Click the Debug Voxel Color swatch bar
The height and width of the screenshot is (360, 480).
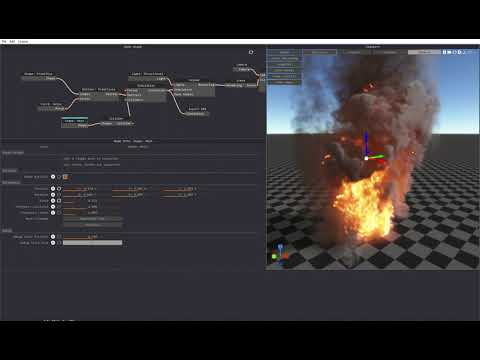(93, 243)
